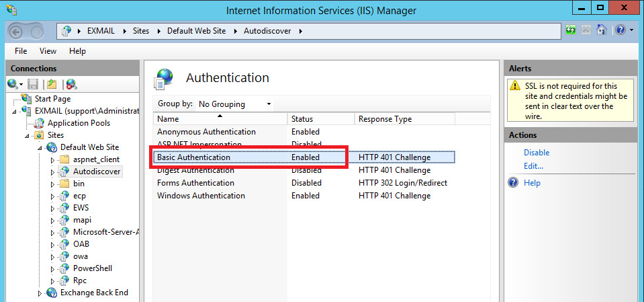Click Sites in the address breadcrumb

coord(141,31)
